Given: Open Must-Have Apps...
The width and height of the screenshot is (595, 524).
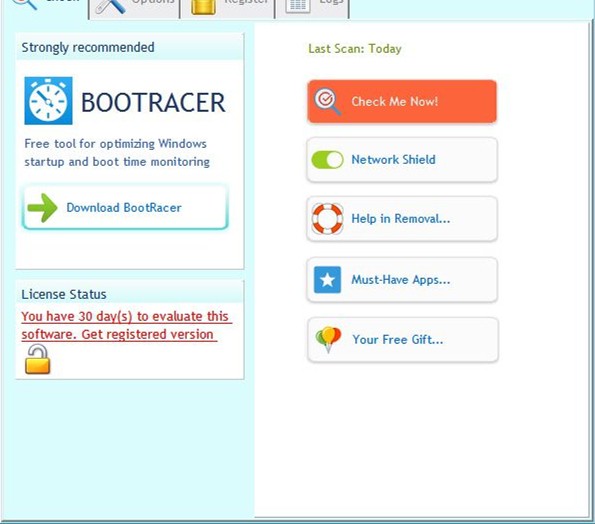Looking at the screenshot, I should pos(402,280).
